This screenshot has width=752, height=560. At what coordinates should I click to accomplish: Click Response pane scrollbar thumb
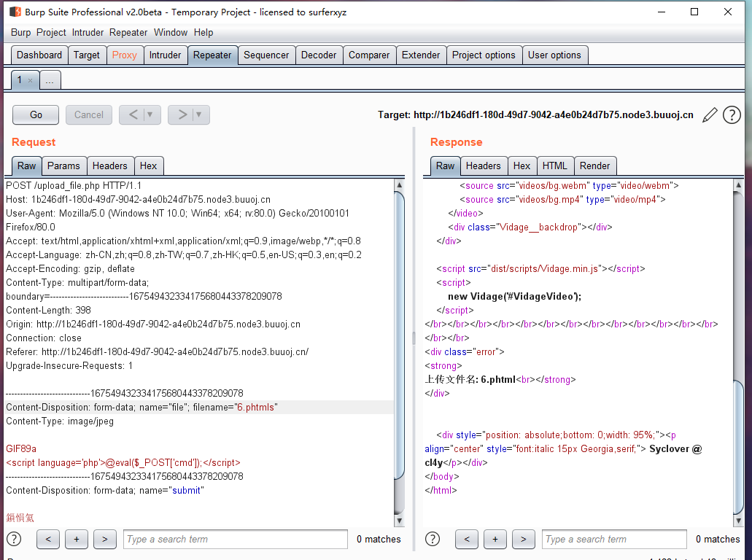[739, 447]
